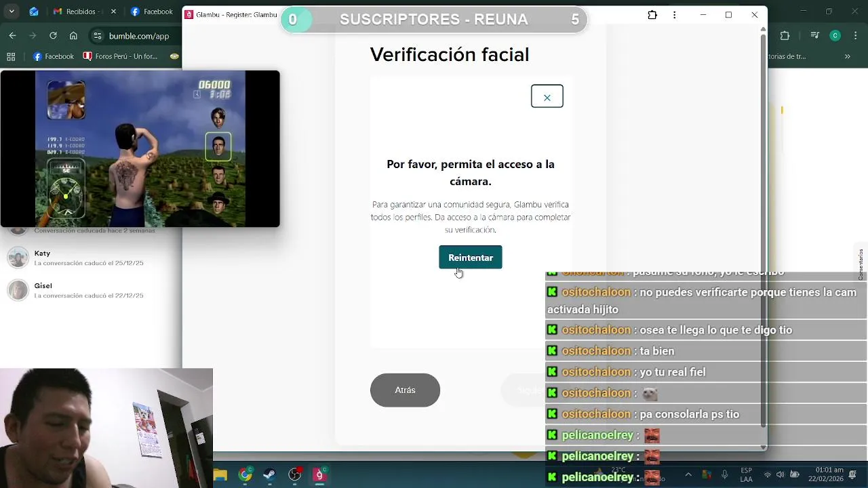Open Katy's expired Bumble conversation

pos(92,258)
